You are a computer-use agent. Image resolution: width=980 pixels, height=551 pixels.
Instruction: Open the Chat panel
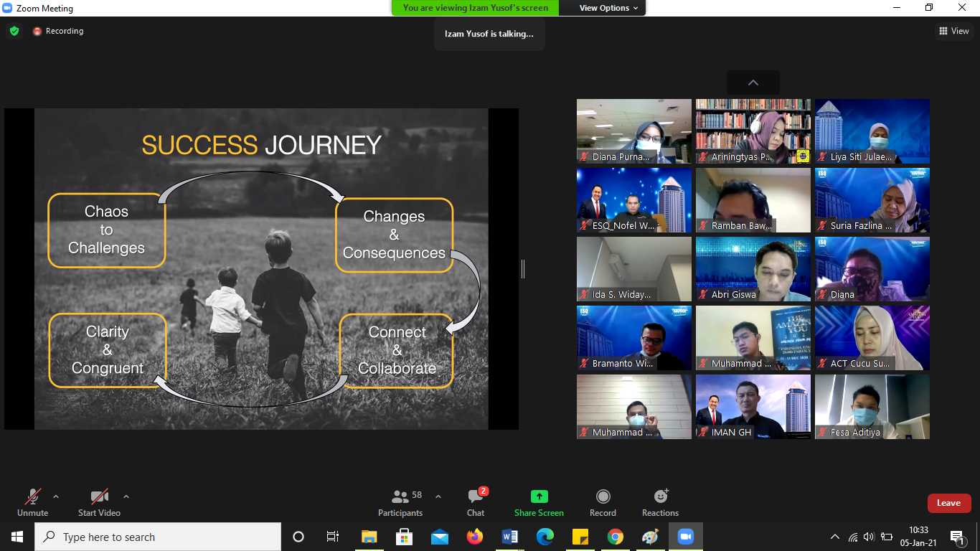[476, 502]
